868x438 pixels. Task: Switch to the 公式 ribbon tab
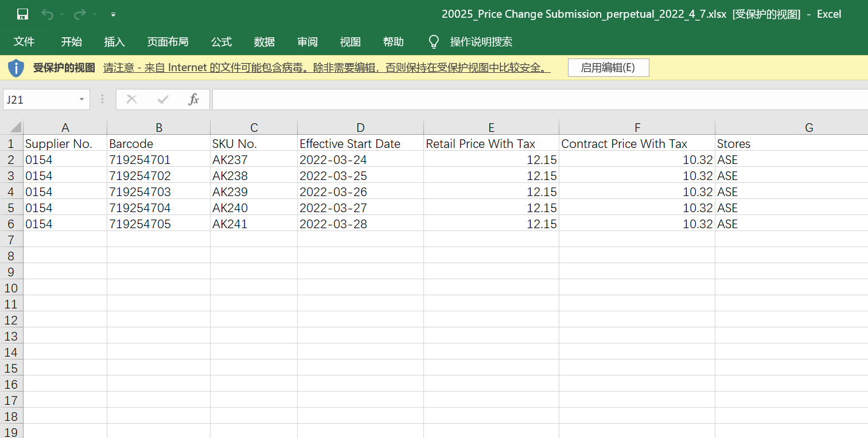[221, 42]
